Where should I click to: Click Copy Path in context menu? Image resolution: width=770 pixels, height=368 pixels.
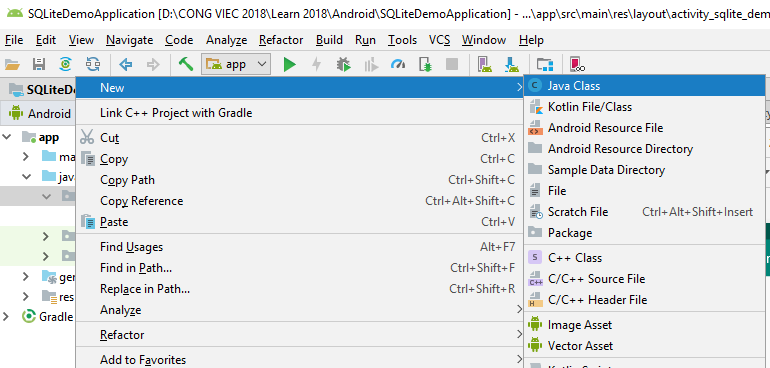pos(300,180)
